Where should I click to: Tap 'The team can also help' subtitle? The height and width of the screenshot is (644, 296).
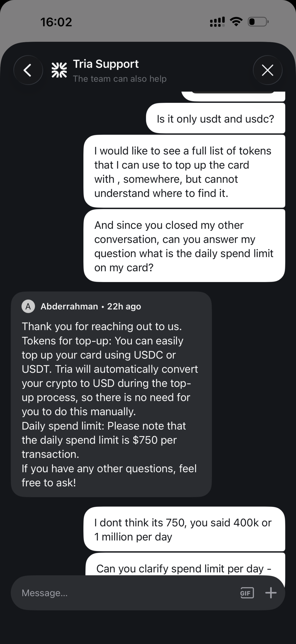click(x=120, y=79)
